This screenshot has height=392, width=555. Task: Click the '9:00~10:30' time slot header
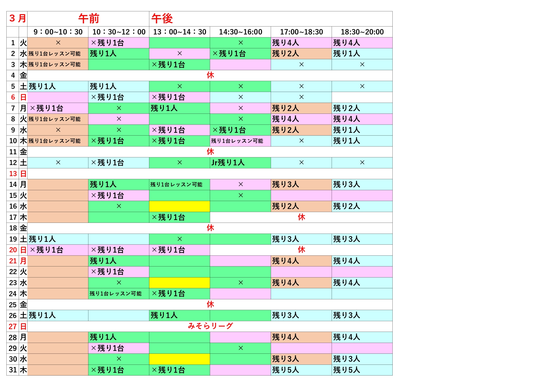[x=58, y=32]
